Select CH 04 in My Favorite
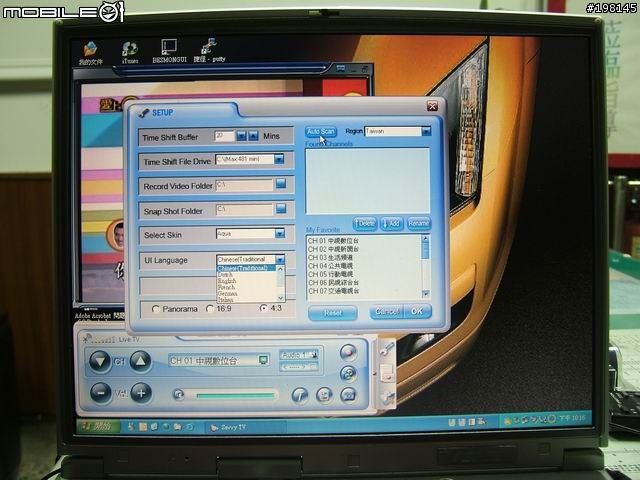 (x=331, y=266)
